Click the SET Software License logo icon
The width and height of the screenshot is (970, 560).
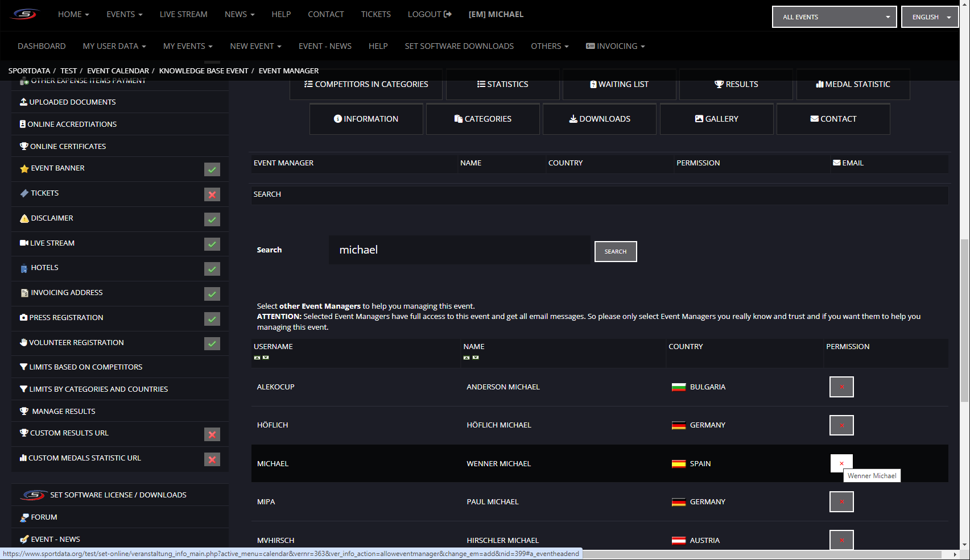[x=34, y=495]
